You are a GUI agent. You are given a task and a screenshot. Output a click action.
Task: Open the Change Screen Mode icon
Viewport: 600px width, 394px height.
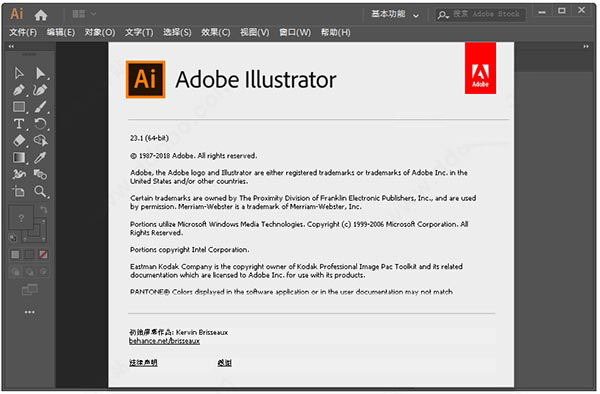coord(29,290)
